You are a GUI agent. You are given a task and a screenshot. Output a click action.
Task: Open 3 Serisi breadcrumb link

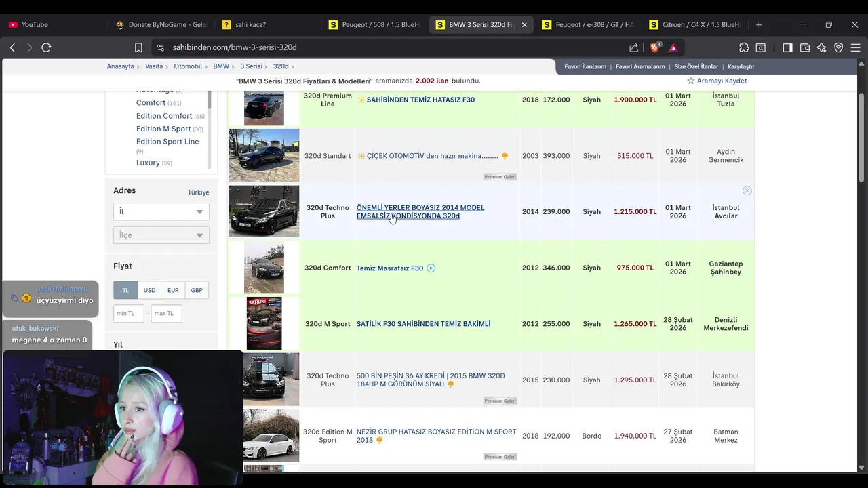251,66
